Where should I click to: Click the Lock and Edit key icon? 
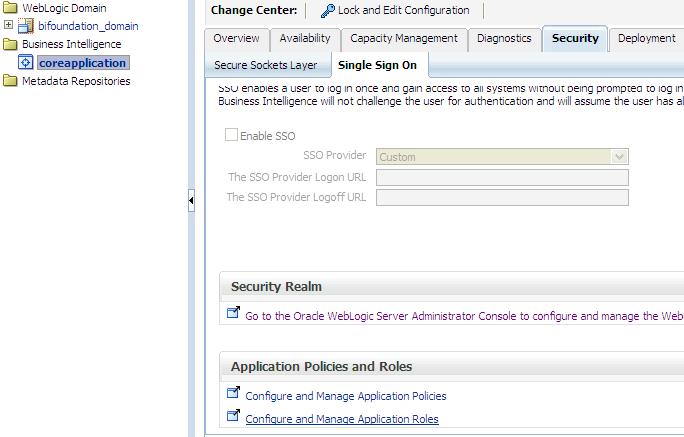click(x=327, y=11)
